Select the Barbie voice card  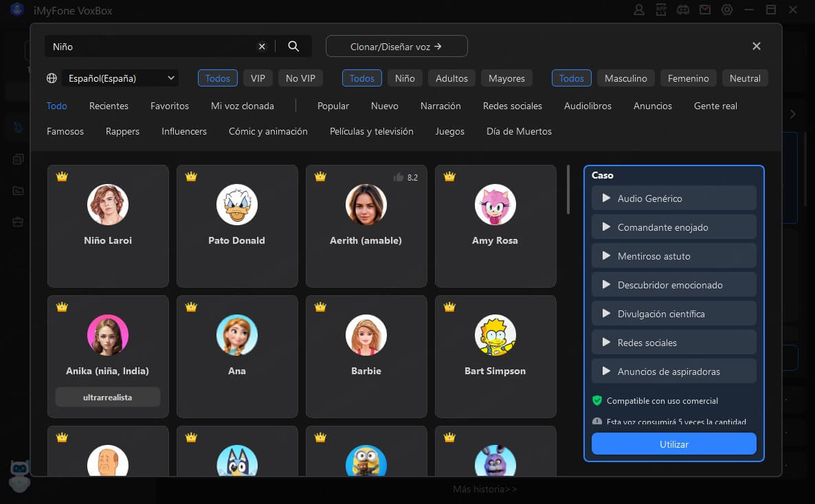pyautogui.click(x=366, y=356)
